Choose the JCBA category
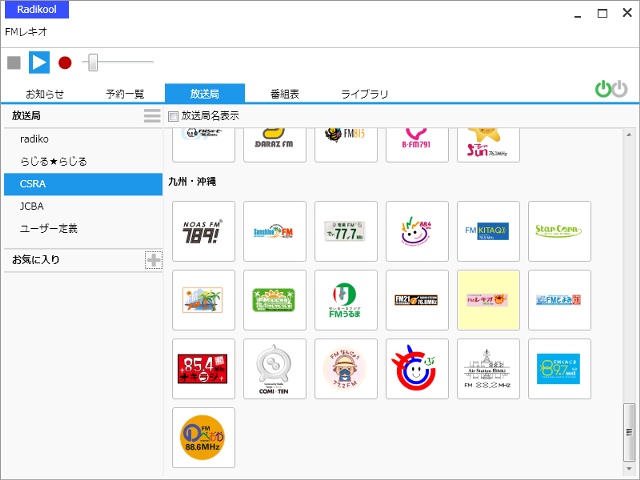This screenshot has height=480, width=640. pos(83,206)
